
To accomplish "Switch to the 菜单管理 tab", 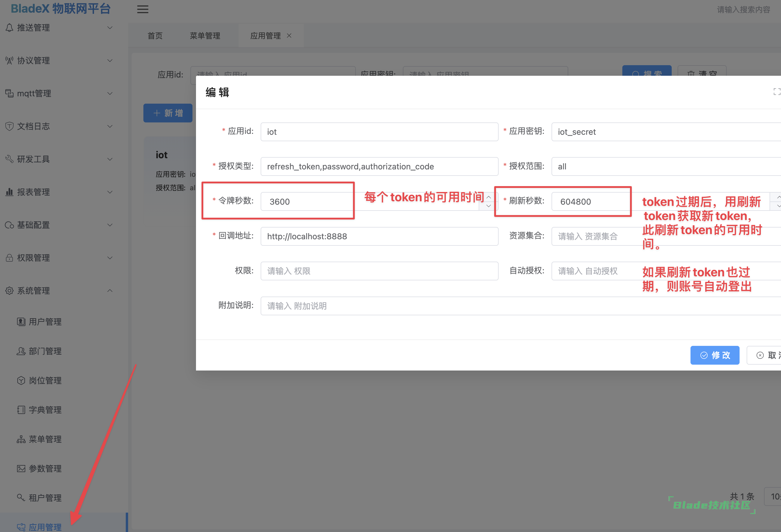I will tap(205, 36).
